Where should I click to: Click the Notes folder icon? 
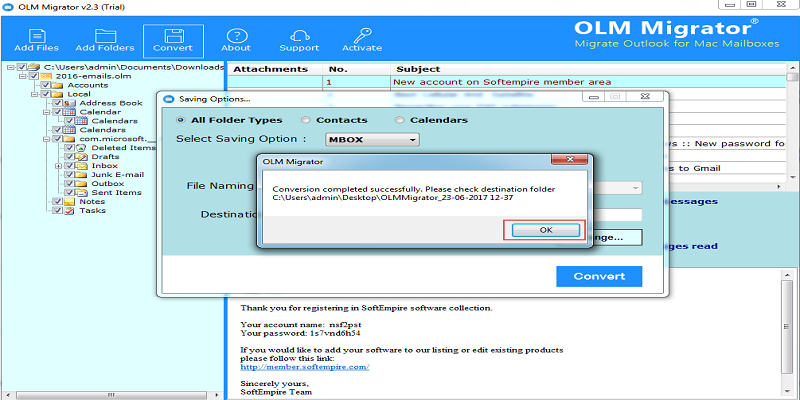point(70,202)
